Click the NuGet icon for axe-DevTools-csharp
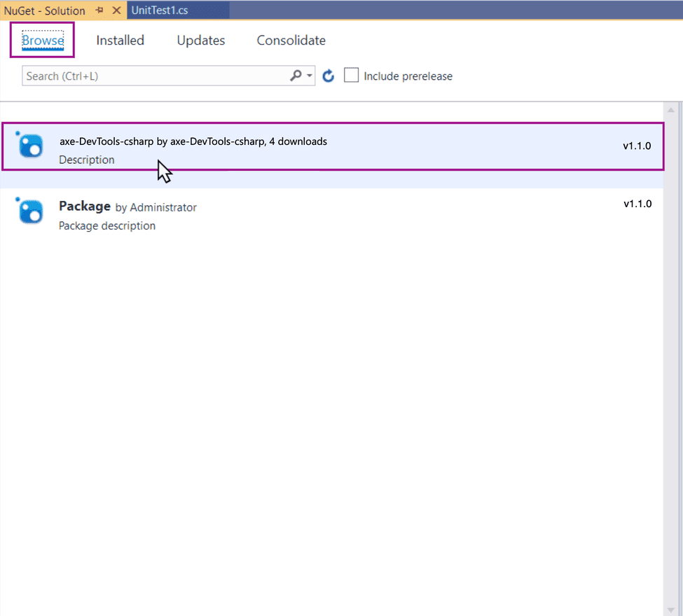The height and width of the screenshot is (616, 683). [x=29, y=145]
